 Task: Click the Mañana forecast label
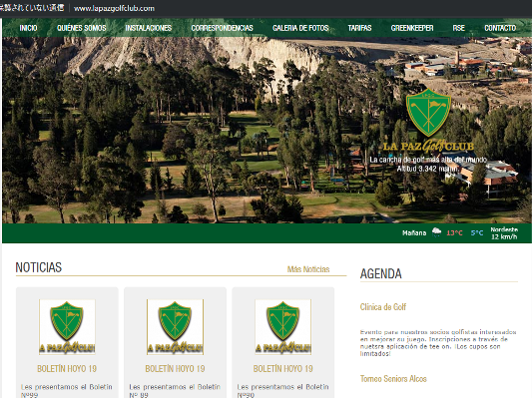click(414, 232)
